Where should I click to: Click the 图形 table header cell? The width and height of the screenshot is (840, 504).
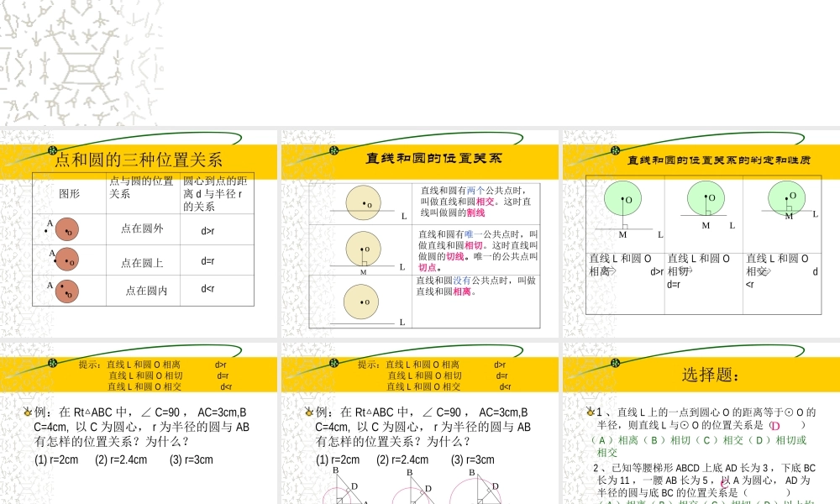tap(69, 193)
